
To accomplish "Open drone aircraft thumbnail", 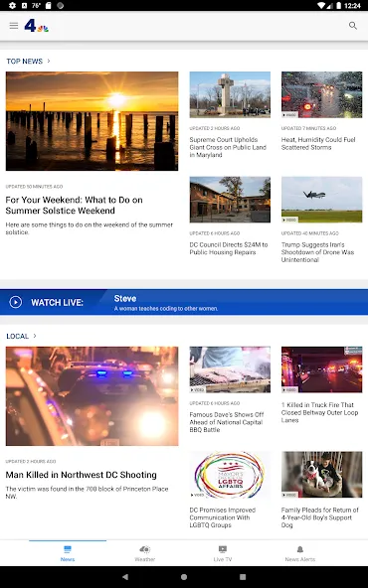I will 322,200.
